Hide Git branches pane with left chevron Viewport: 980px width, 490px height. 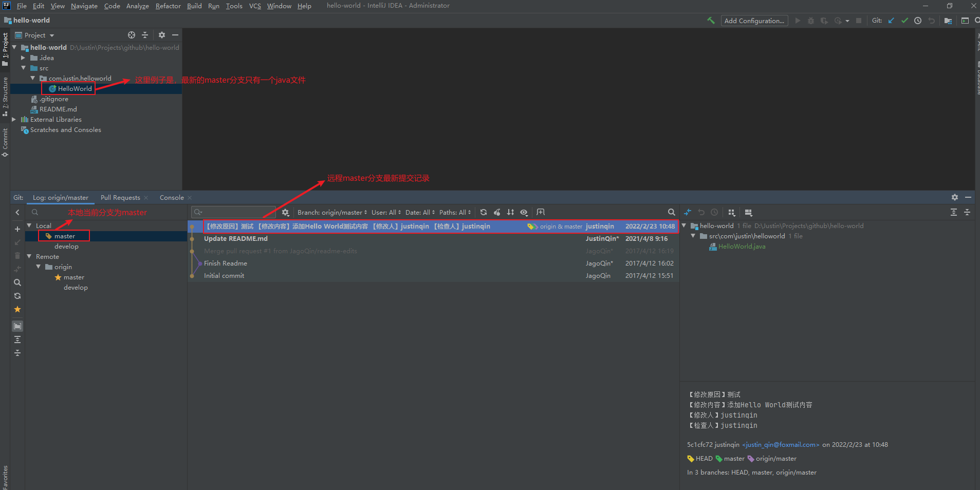(x=17, y=212)
